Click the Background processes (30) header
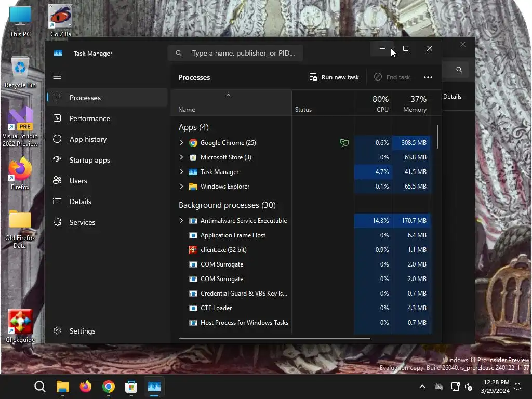 click(227, 205)
